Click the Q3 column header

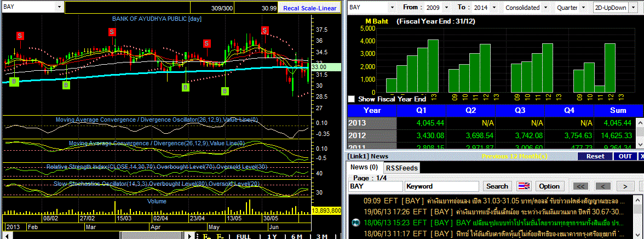(x=520, y=110)
